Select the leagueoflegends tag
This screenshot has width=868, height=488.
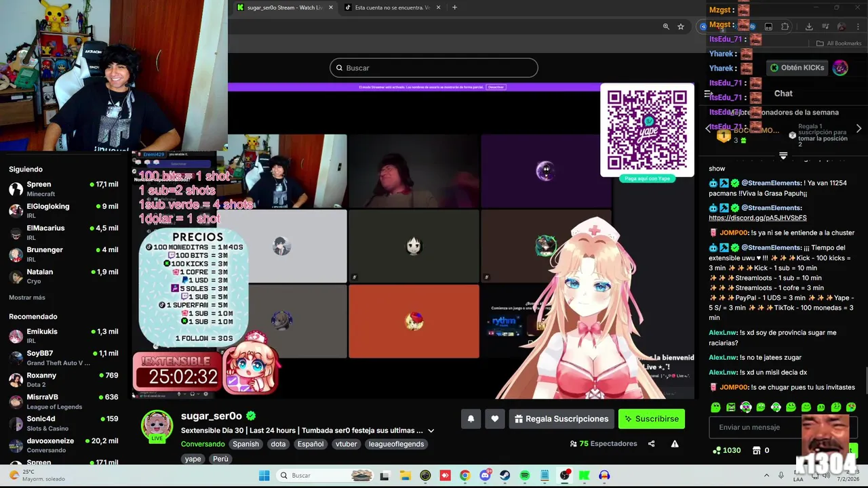coord(396,444)
